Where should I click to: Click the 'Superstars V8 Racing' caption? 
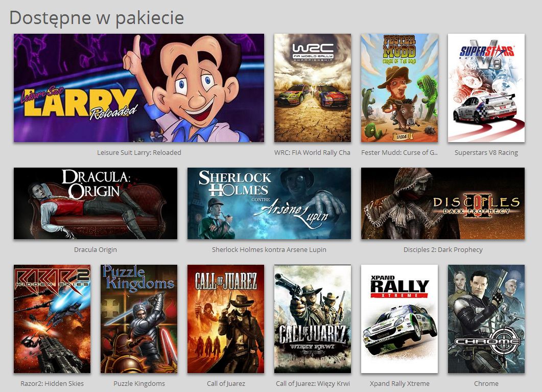(x=486, y=152)
